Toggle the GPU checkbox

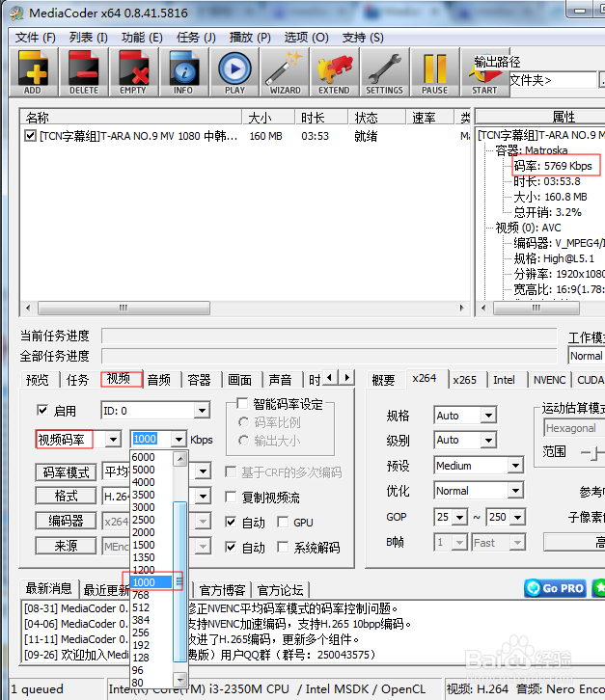(283, 522)
